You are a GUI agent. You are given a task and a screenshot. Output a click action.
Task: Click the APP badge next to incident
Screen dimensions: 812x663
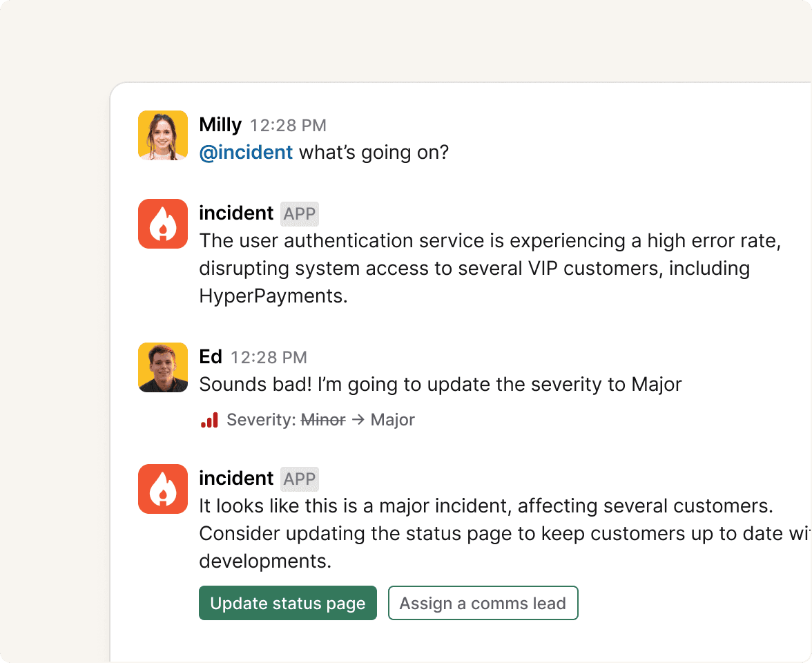pyautogui.click(x=299, y=214)
